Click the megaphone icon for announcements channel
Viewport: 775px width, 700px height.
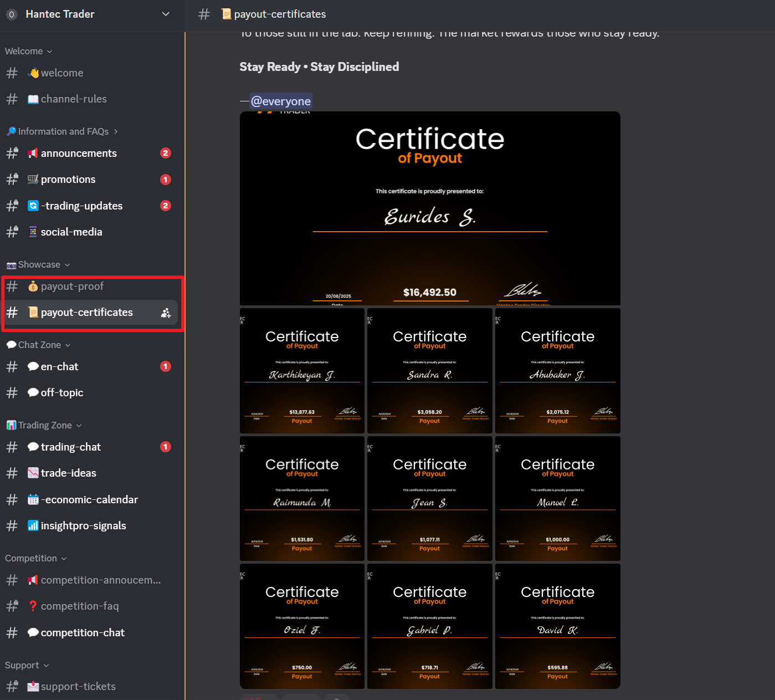tap(33, 154)
